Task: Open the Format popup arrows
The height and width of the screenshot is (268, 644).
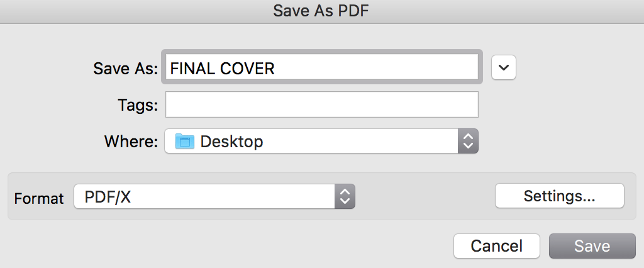Action: coord(345,196)
